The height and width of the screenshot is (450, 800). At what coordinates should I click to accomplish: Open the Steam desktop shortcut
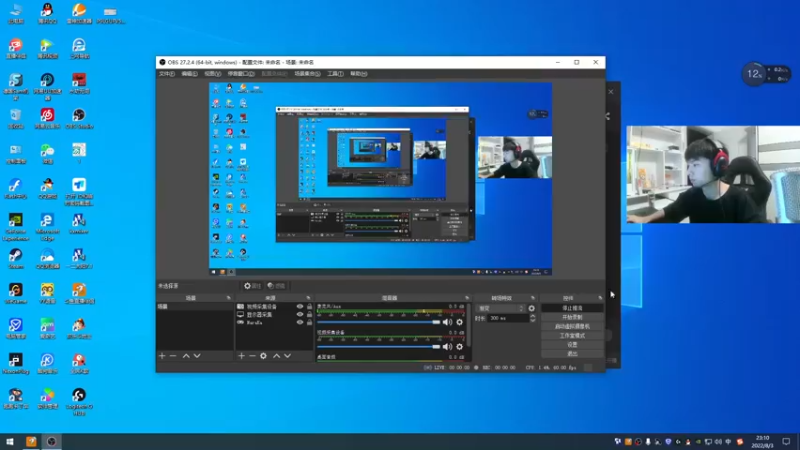(x=15, y=258)
